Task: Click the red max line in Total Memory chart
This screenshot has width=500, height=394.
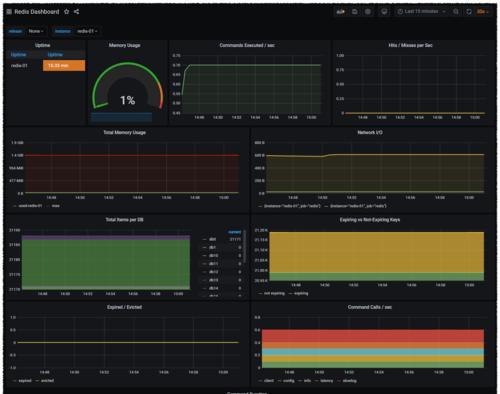Action: [132, 155]
